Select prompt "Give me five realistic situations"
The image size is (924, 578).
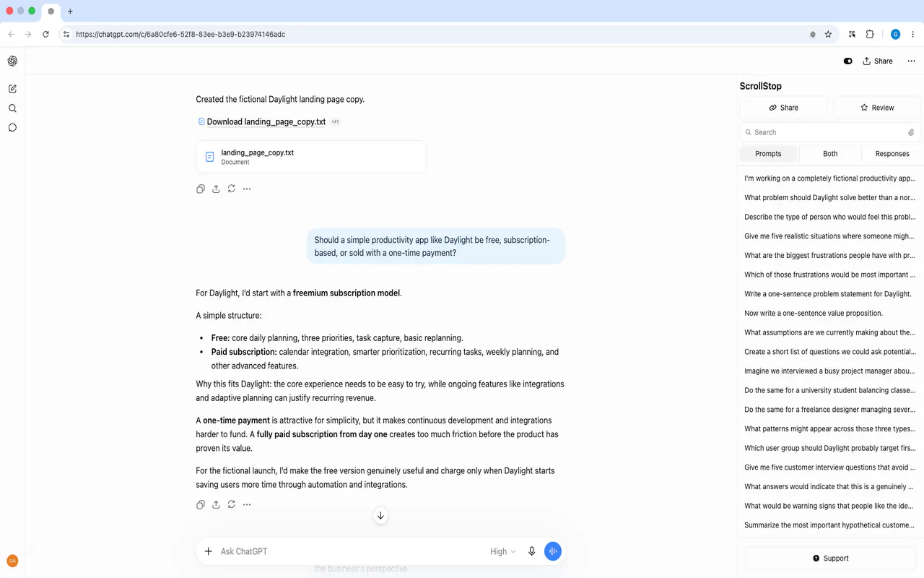[830, 236]
